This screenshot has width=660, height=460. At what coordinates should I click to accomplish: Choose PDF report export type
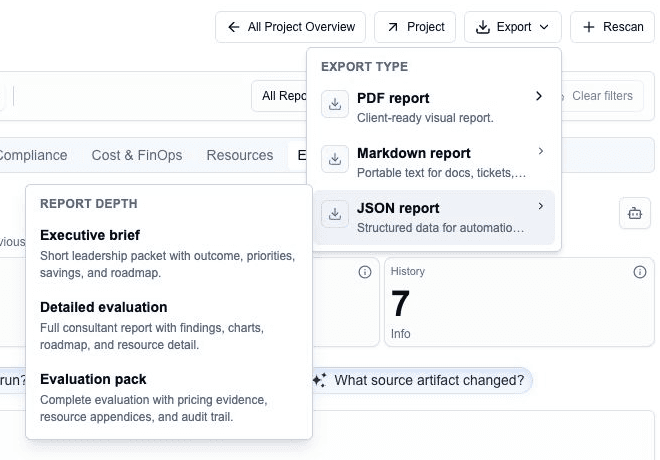point(434,107)
